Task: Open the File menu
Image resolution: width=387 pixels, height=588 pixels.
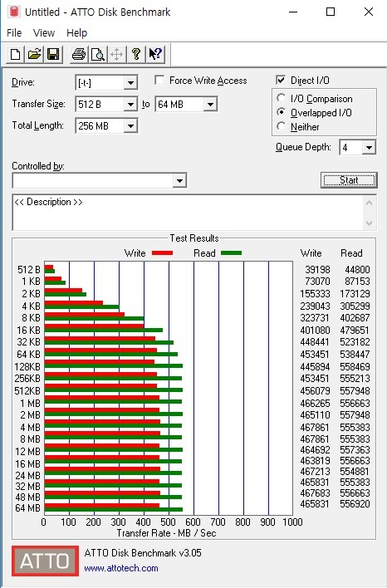Action: [14, 33]
